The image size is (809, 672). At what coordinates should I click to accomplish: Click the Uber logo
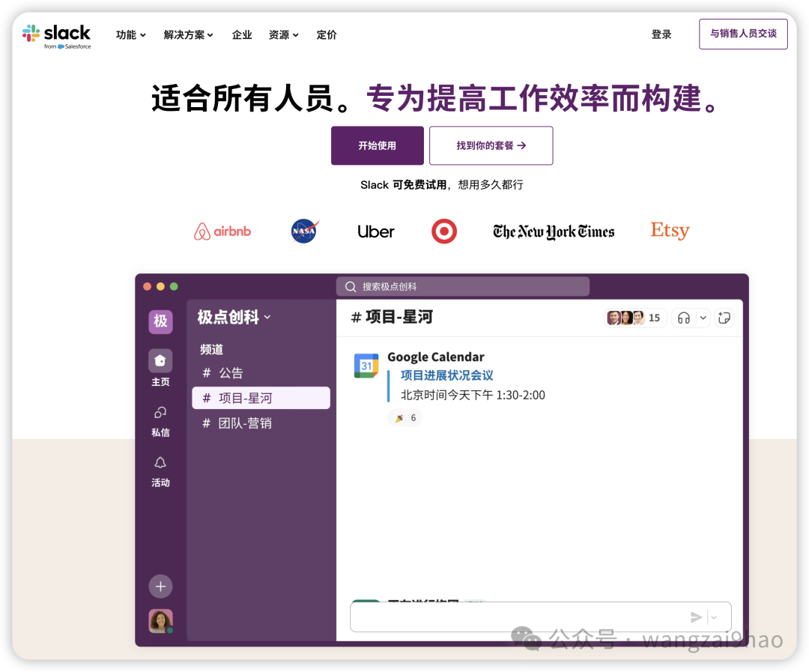(x=375, y=231)
